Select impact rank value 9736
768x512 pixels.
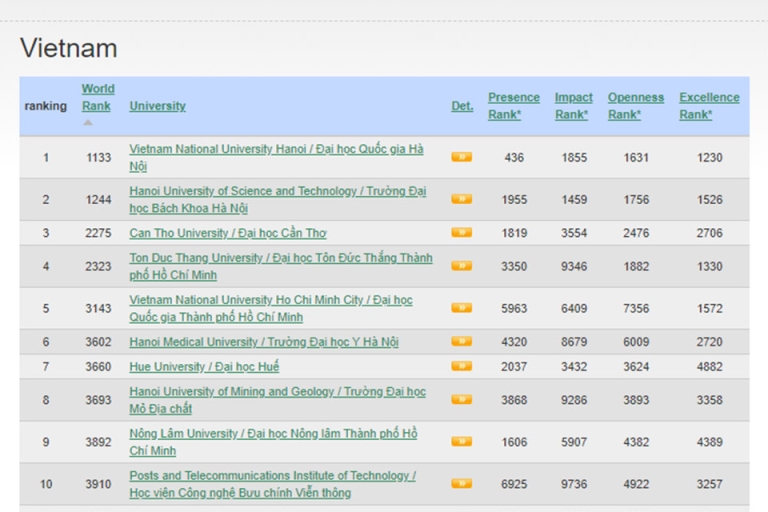click(x=574, y=484)
